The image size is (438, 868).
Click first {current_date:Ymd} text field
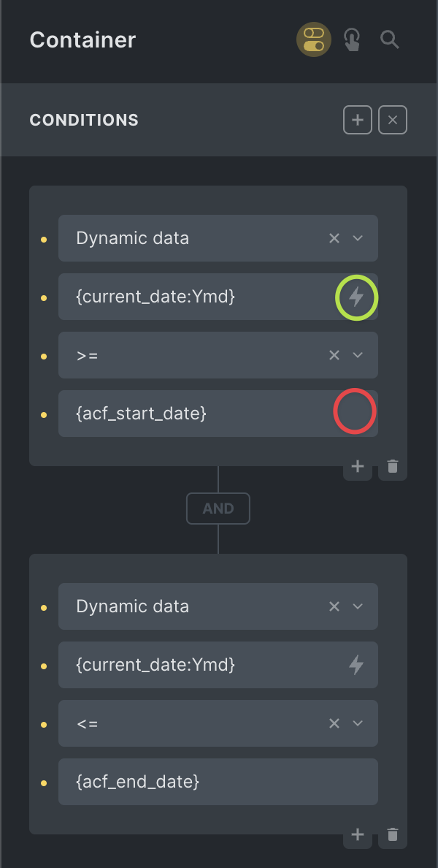pyautogui.click(x=218, y=297)
